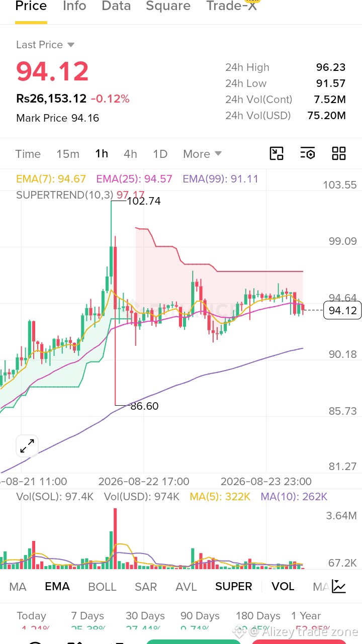
Task: Click the tallest red volume bar
Action: point(115,538)
